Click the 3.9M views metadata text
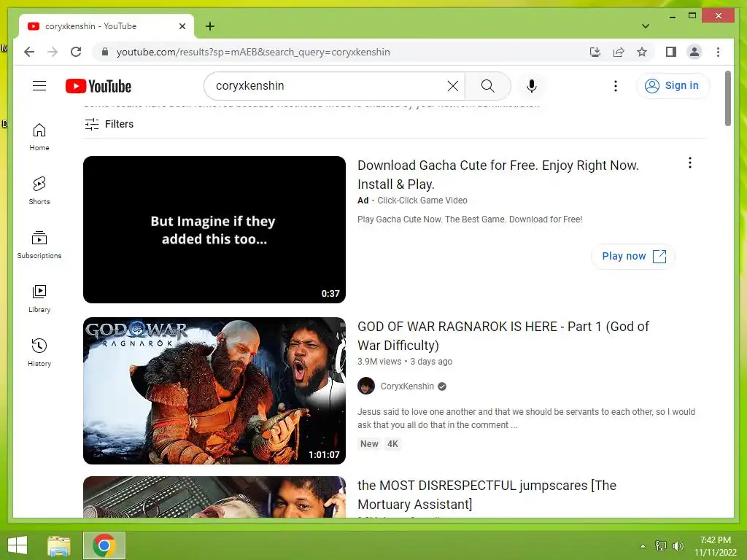This screenshot has height=560, width=747. point(379,362)
